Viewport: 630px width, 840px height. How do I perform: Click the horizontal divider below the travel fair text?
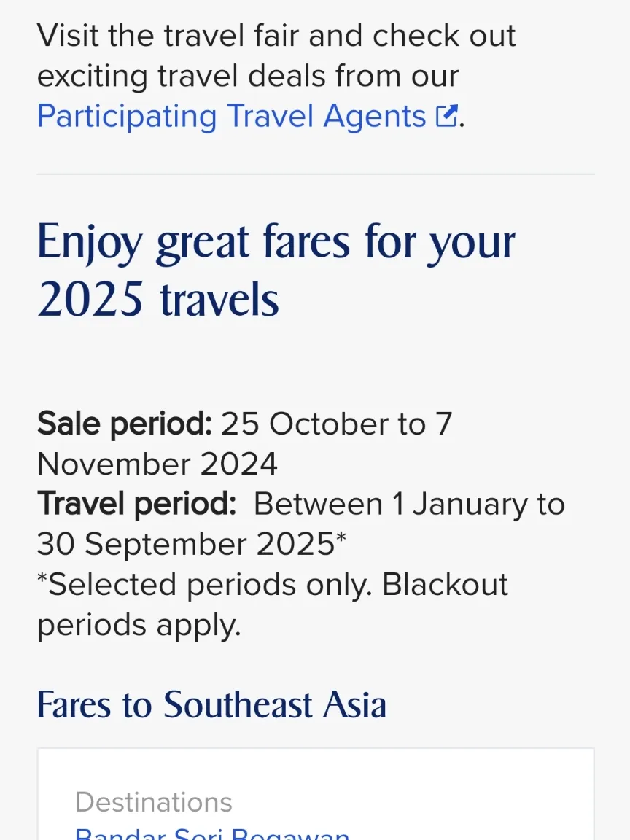tap(315, 174)
